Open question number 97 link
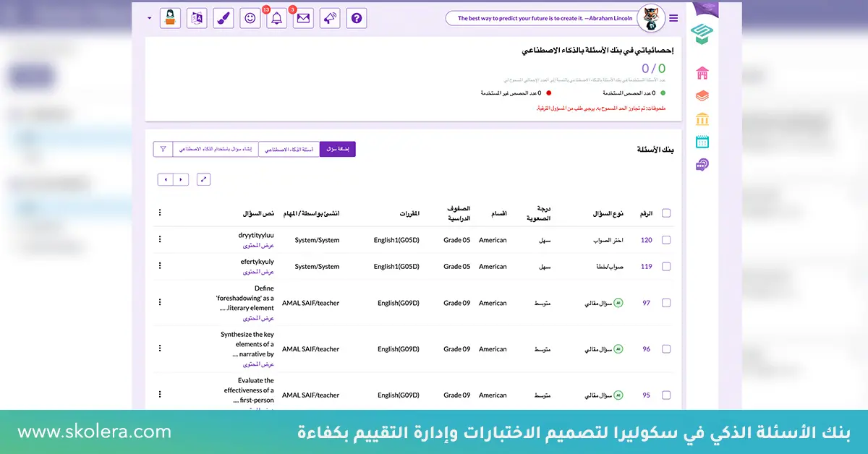 pos(647,303)
